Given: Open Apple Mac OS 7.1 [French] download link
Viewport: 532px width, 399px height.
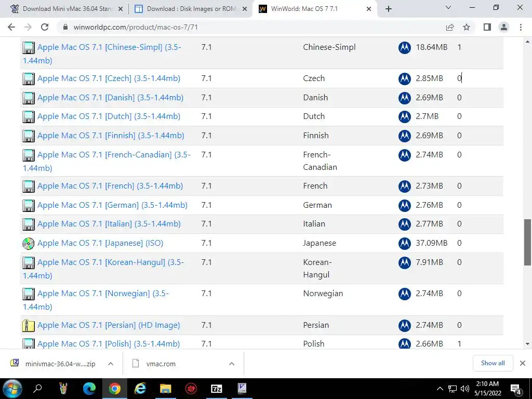Looking at the screenshot, I should (x=110, y=186).
